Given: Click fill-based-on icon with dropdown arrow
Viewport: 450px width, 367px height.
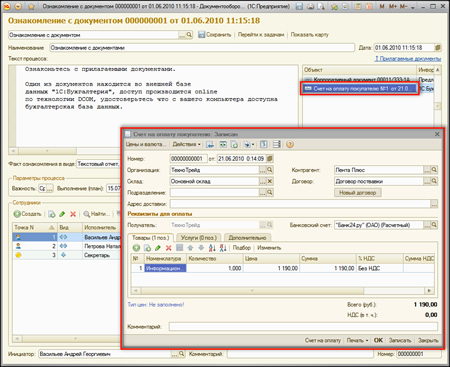Looking at the screenshot, I should click(x=249, y=144).
